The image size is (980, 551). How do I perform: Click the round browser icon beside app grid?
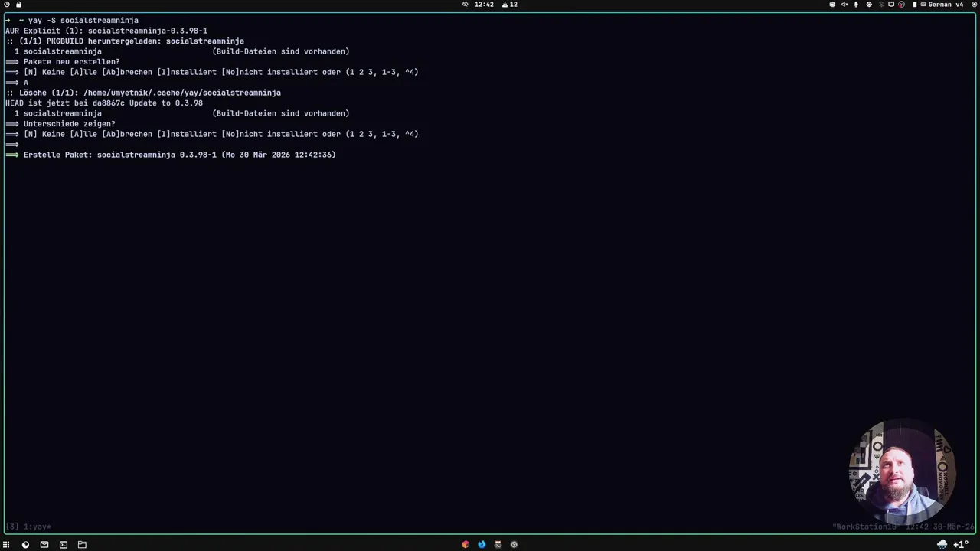click(25, 545)
